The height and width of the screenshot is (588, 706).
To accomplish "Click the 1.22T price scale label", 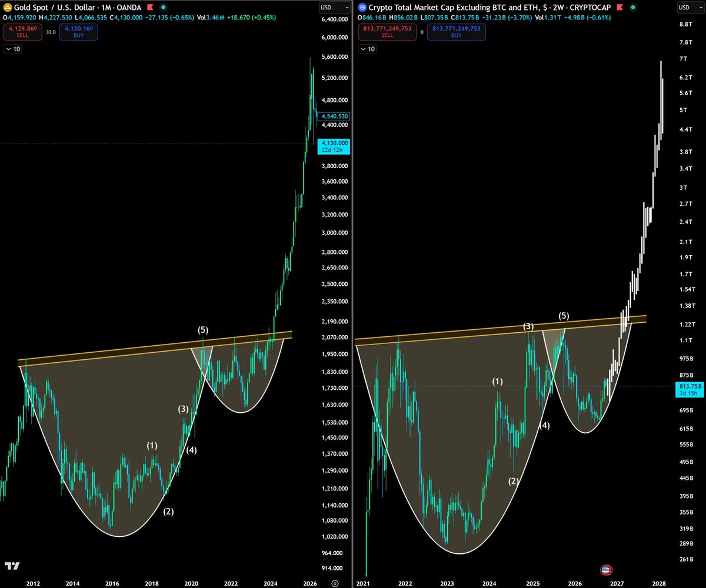I will (x=687, y=325).
